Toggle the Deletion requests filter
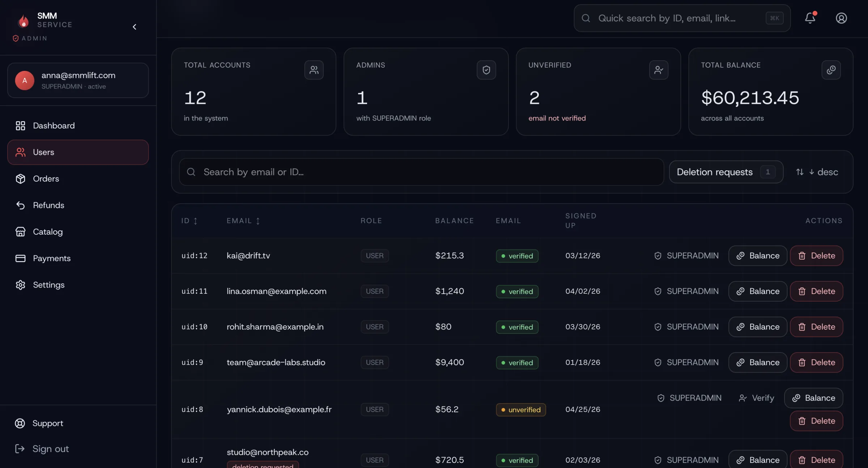 726,172
